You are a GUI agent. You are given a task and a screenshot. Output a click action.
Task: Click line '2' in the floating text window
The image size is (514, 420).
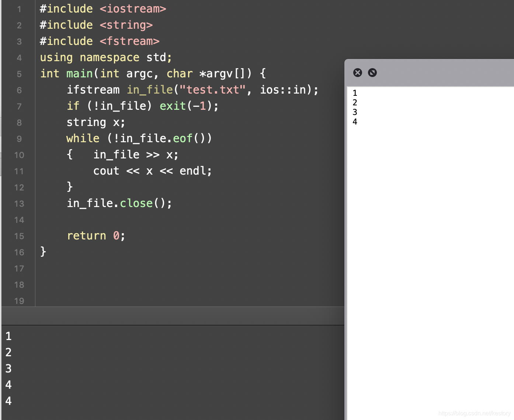355,102
